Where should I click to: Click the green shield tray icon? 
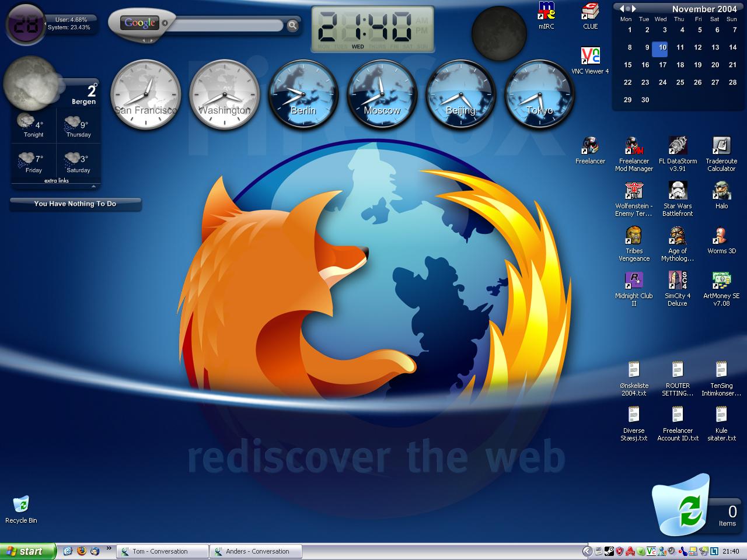641,551
